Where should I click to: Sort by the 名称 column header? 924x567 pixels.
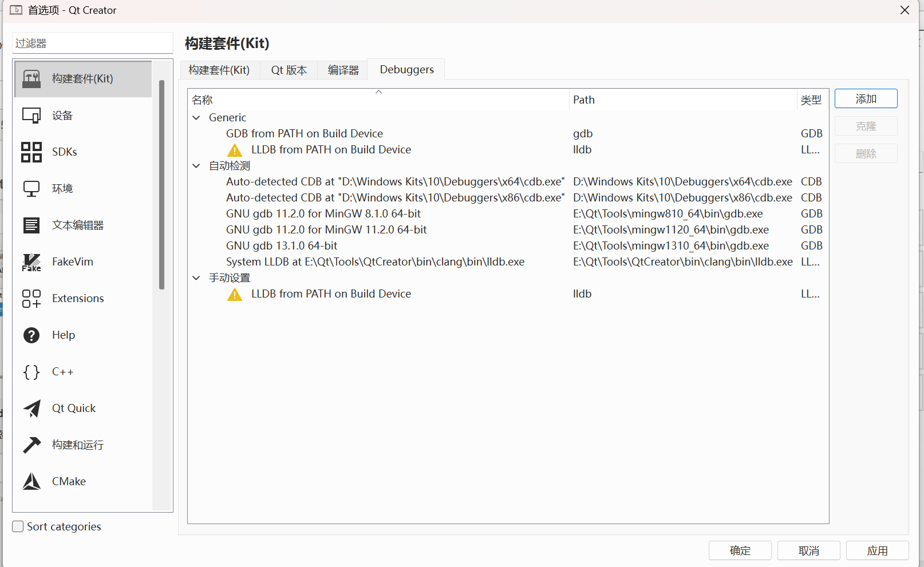[x=378, y=100]
